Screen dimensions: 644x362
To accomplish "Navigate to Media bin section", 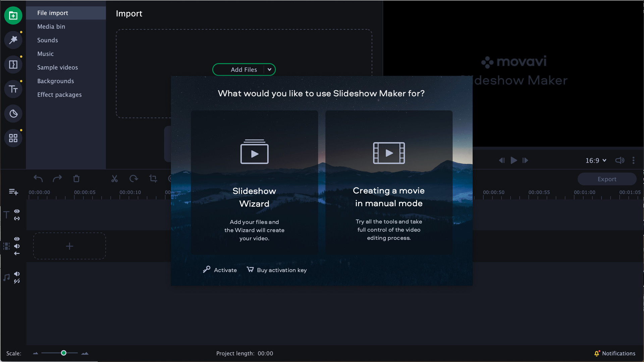I will tap(51, 26).
